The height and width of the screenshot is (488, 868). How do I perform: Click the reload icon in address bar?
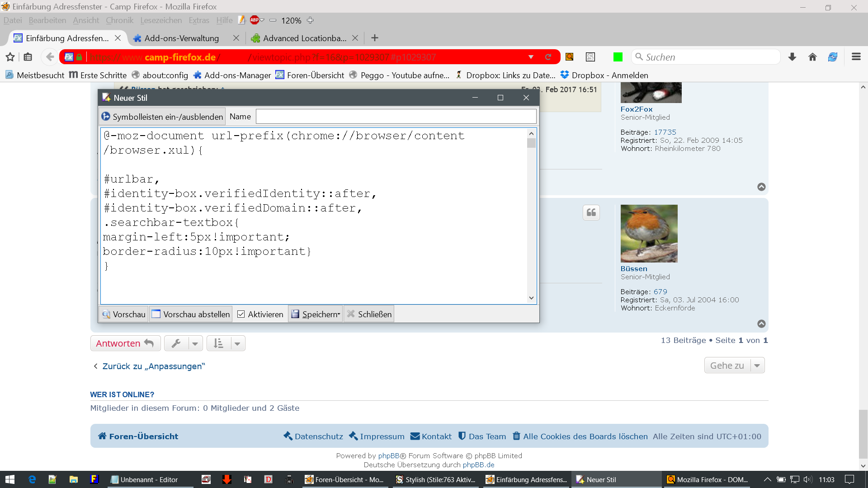click(x=548, y=57)
